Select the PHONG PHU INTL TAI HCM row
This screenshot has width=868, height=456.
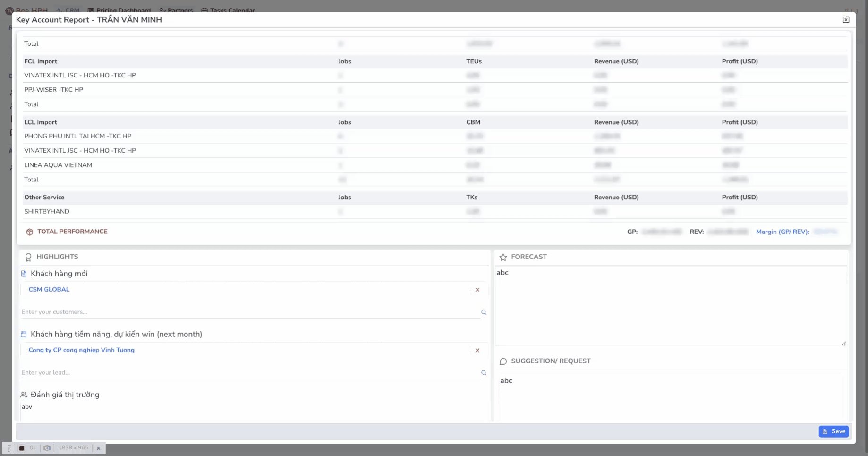pos(78,136)
